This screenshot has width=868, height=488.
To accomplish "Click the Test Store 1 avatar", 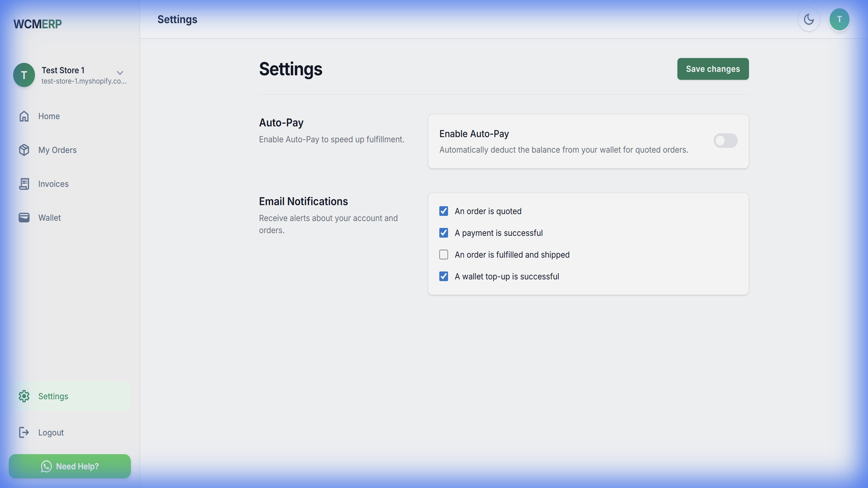I will point(24,75).
